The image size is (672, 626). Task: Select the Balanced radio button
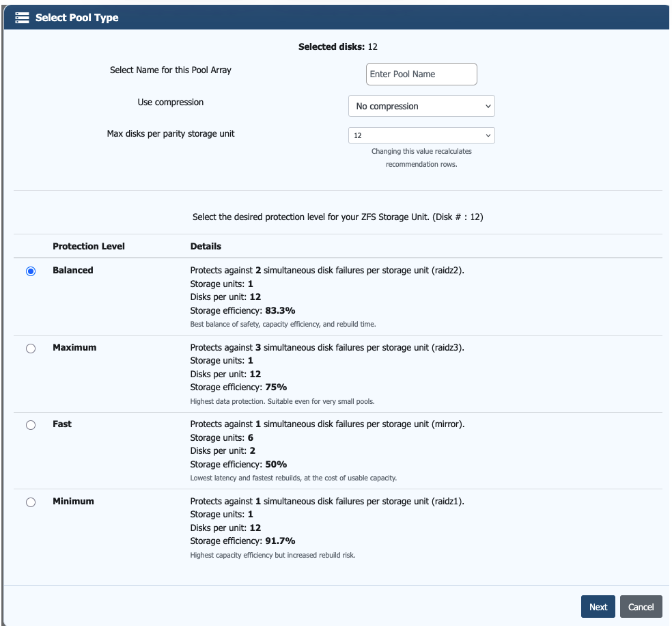pos(31,271)
